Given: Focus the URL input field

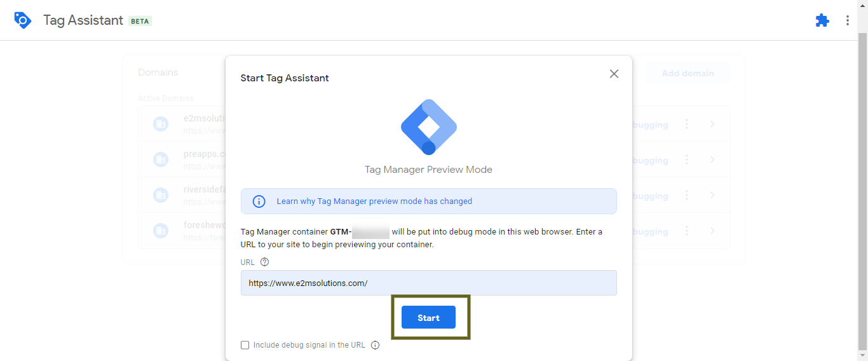Looking at the screenshot, I should point(428,283).
